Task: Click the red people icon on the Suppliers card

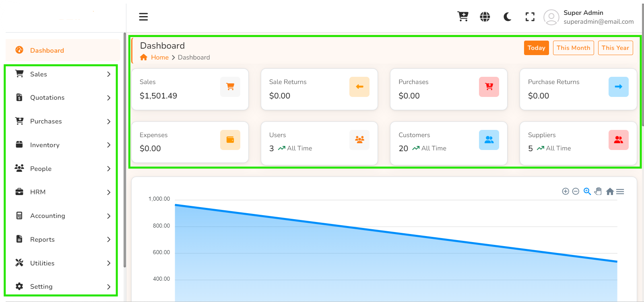Action: [x=619, y=140]
